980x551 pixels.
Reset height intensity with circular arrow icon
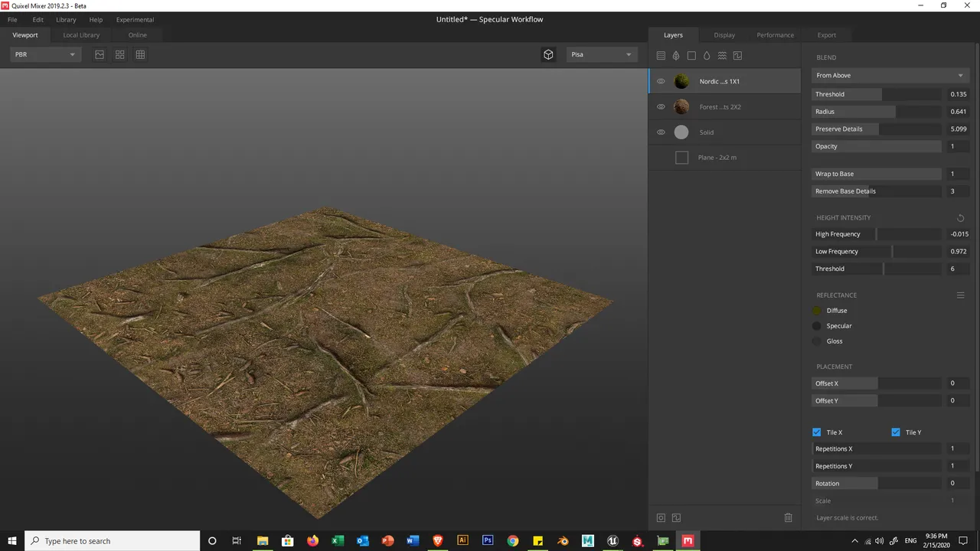point(960,218)
